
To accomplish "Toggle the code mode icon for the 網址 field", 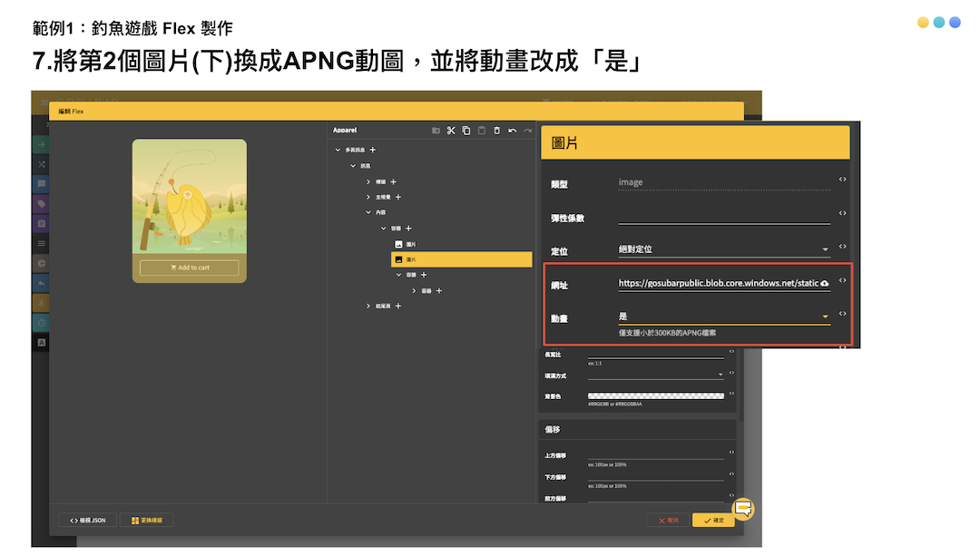I will (842, 280).
